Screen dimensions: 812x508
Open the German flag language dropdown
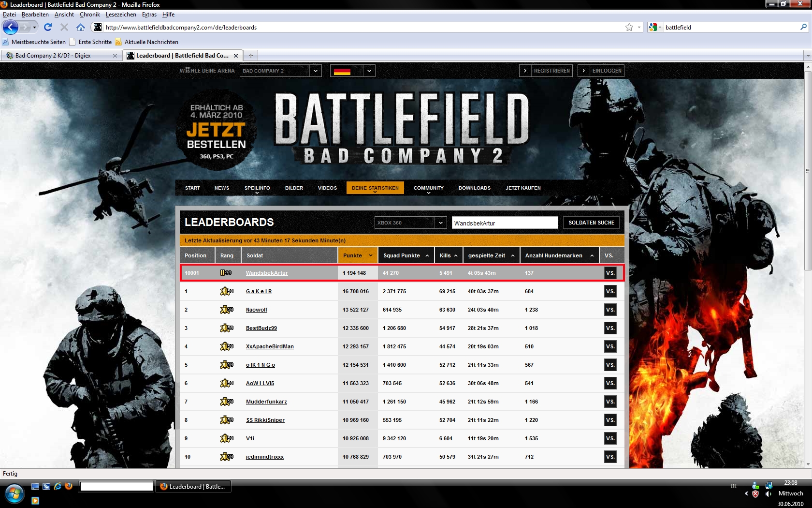point(353,71)
